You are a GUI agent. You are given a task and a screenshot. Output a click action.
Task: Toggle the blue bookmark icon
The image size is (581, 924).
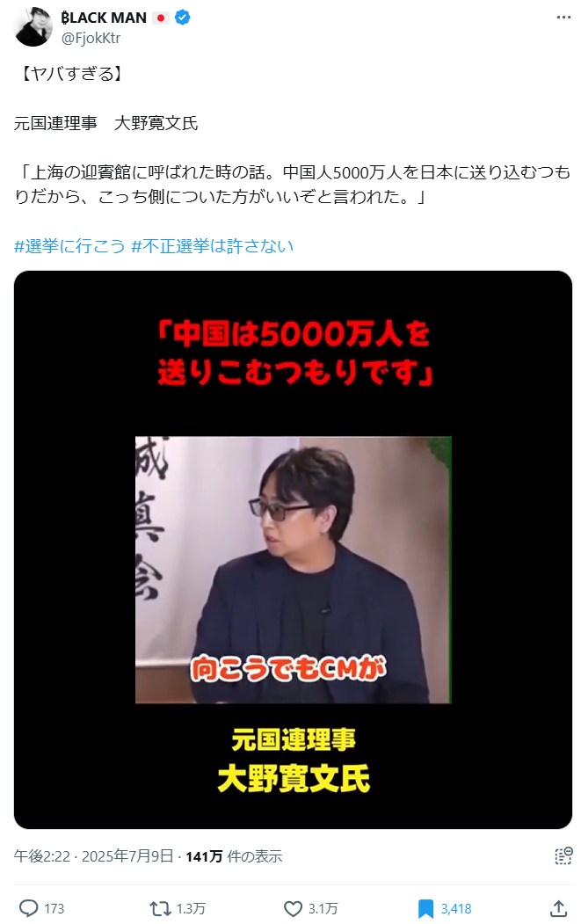(425, 908)
